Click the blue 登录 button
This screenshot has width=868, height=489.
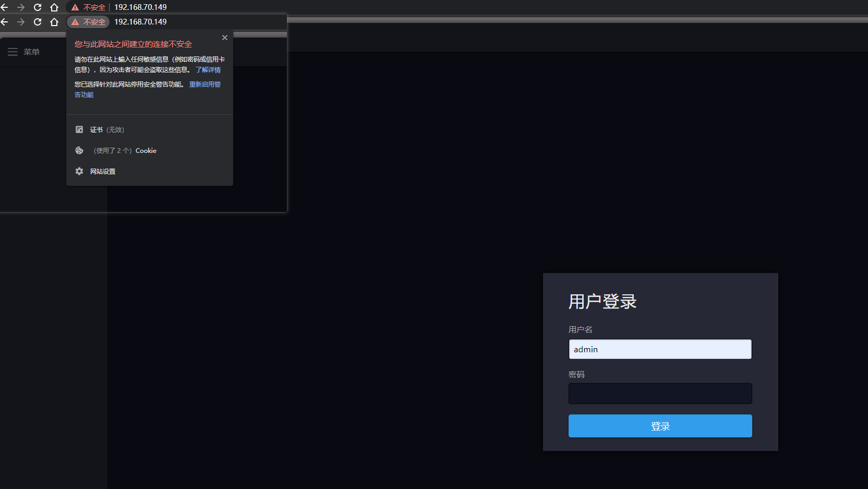tap(660, 426)
